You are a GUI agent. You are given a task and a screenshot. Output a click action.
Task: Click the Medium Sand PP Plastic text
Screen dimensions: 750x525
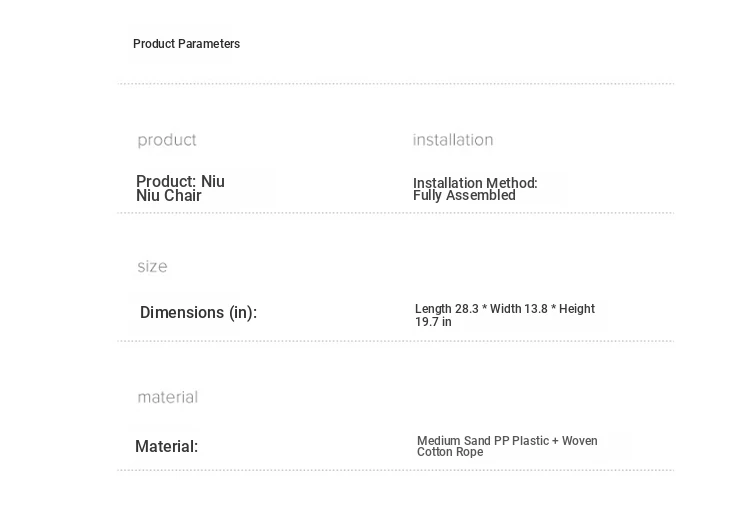pos(483,440)
